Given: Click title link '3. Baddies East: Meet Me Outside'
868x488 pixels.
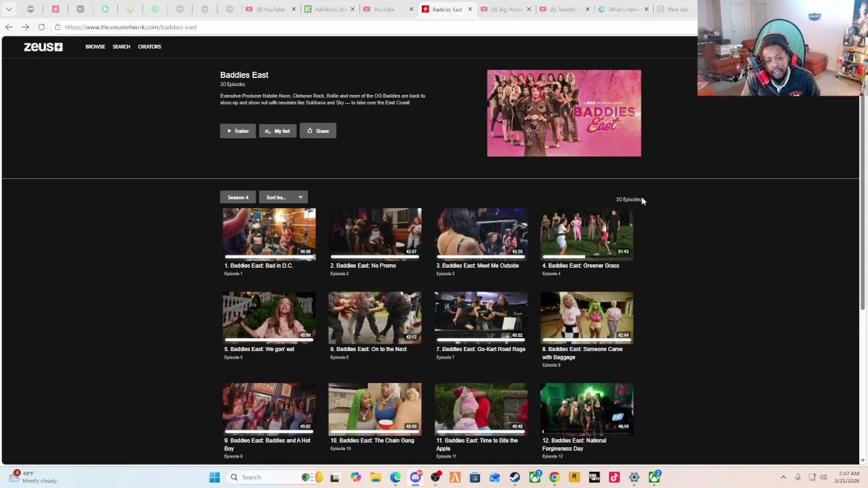Looking at the screenshot, I should [477, 266].
